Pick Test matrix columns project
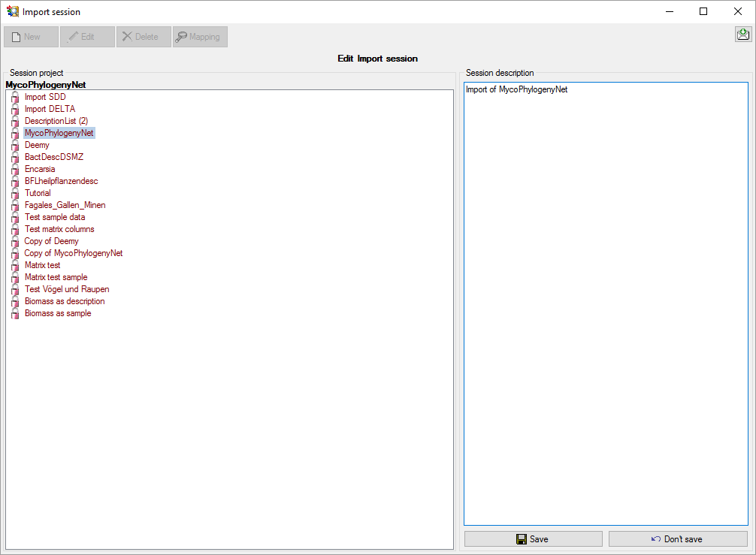This screenshot has width=756, height=555. [60, 229]
